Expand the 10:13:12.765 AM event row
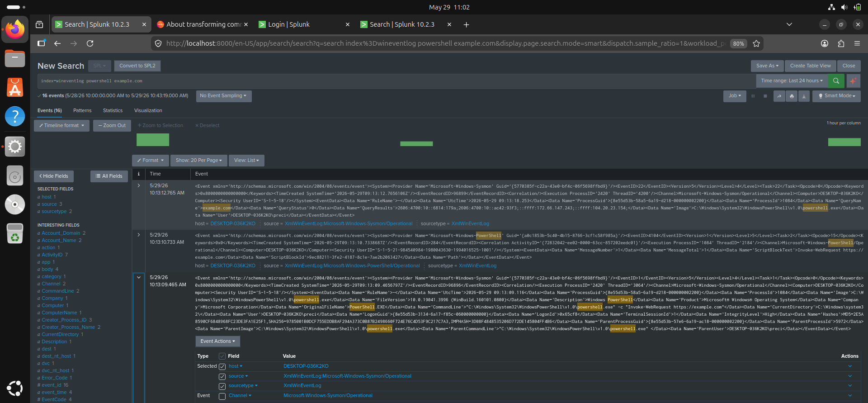The image size is (868, 403). tap(138, 185)
